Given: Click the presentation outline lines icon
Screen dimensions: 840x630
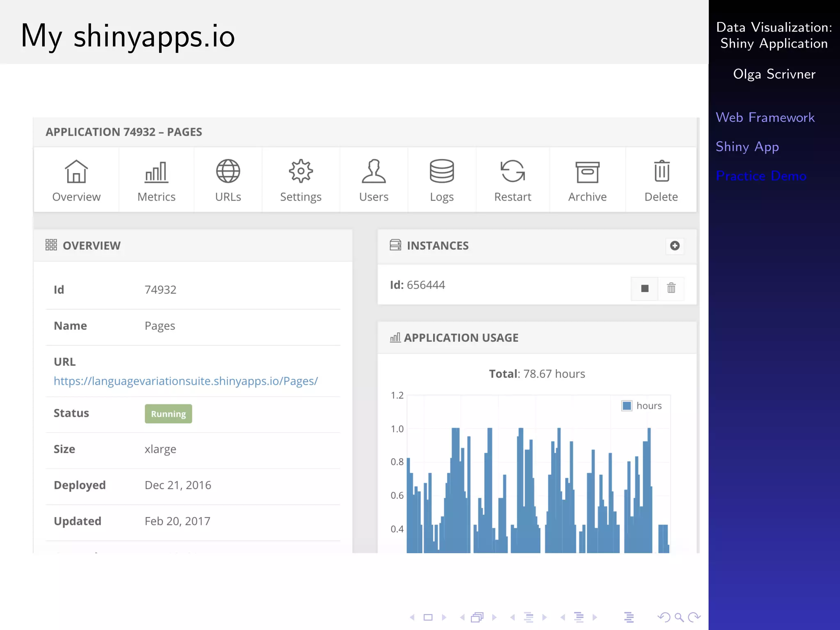Looking at the screenshot, I should point(629,617).
